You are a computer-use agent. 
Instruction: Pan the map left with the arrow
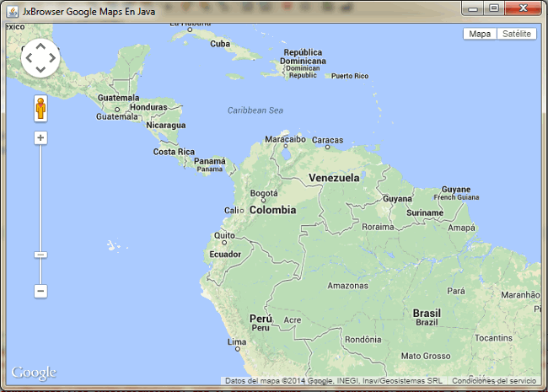point(29,58)
